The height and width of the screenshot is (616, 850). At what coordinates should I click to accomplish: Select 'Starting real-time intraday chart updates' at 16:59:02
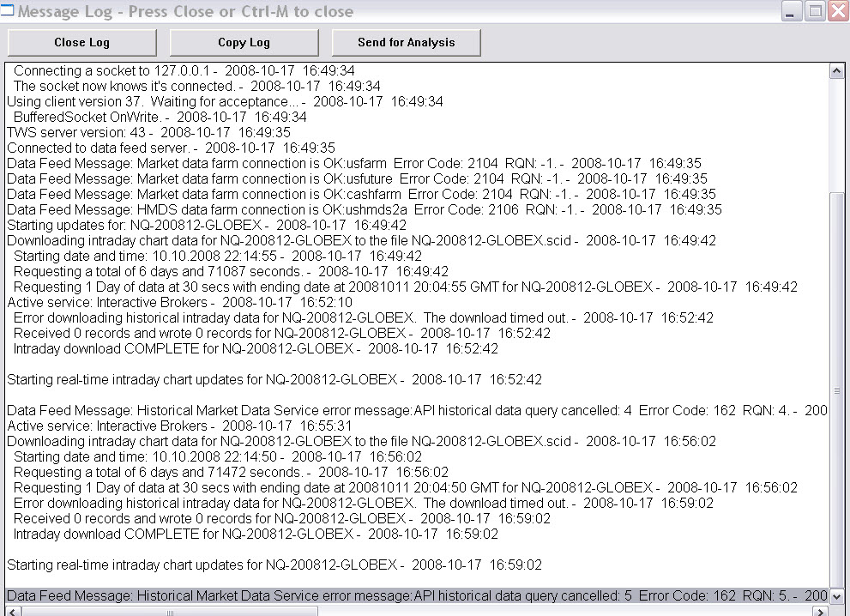tap(274, 565)
